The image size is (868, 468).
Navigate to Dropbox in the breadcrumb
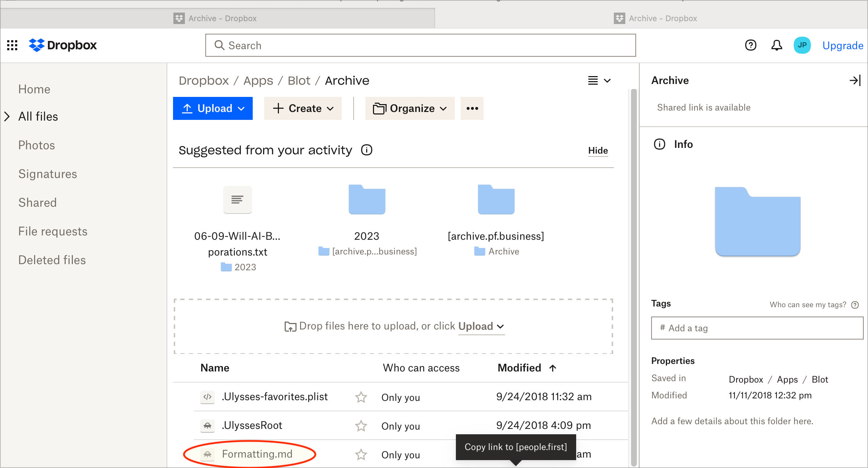204,80
